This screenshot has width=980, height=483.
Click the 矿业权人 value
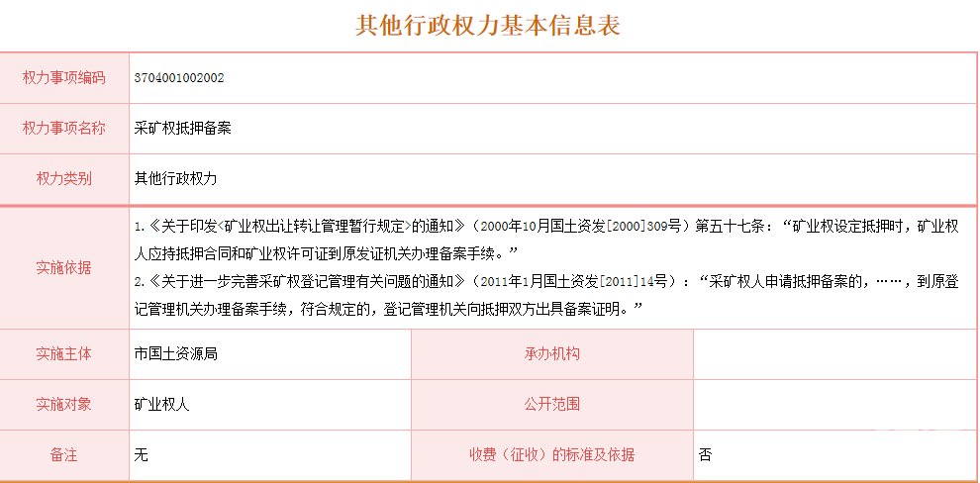[161, 404]
